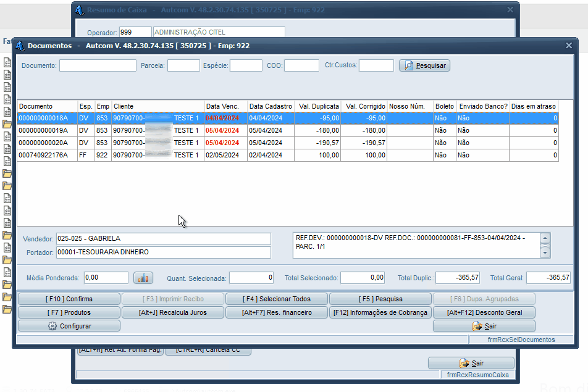Click the Quant. Selecionada field
588x392 pixels.
(251, 278)
